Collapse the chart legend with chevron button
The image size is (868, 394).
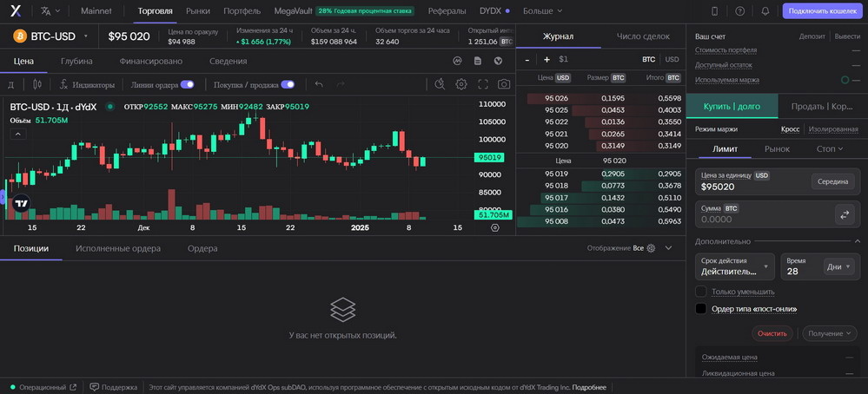click(17, 134)
